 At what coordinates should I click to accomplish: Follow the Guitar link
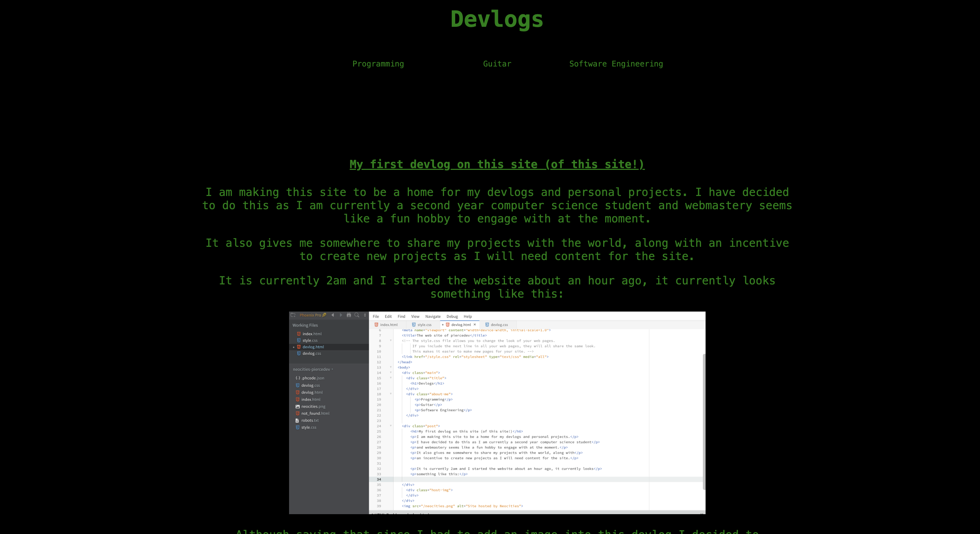click(497, 63)
